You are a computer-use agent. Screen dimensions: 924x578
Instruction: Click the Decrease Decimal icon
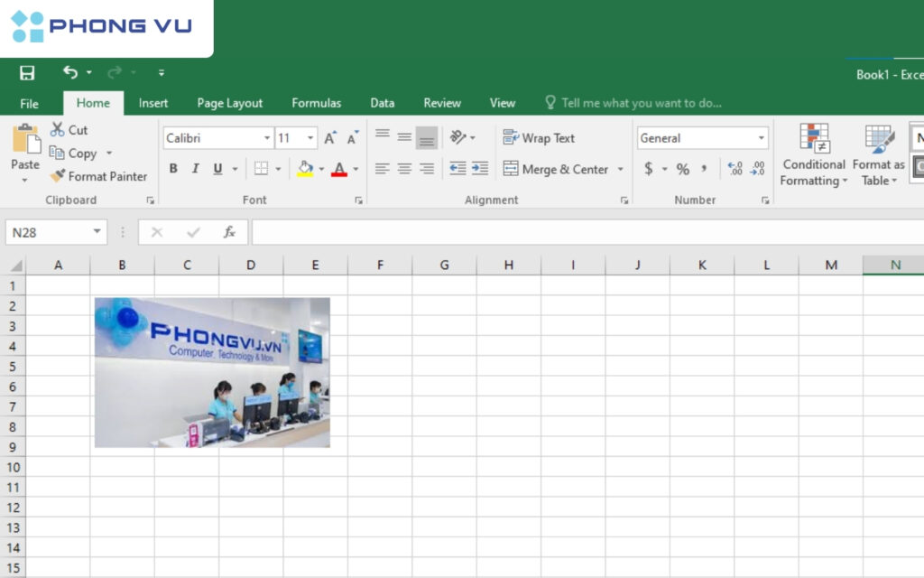point(757,169)
